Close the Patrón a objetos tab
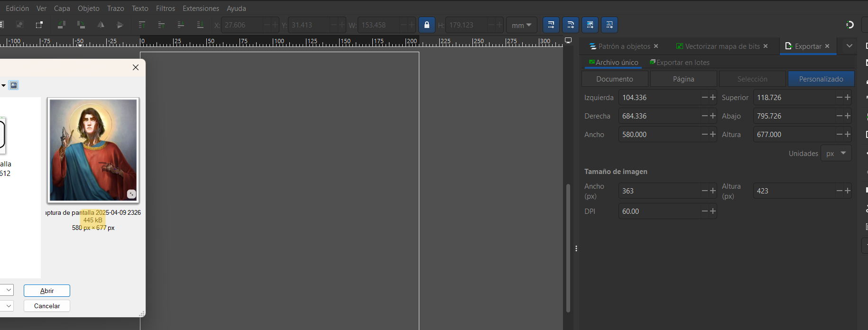 click(x=656, y=46)
